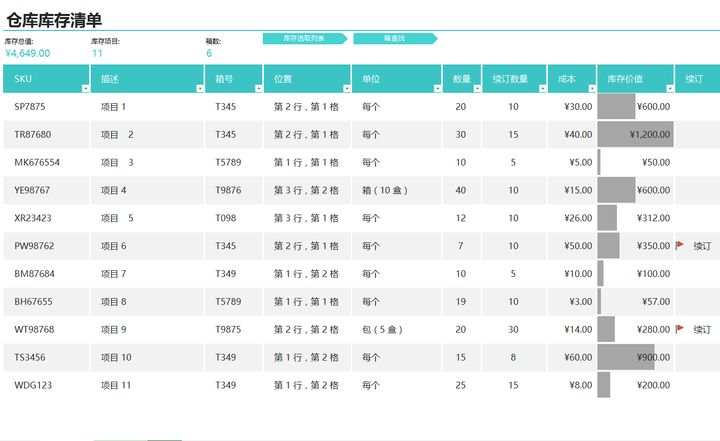Open the 数量 column filter dropdown
The height and width of the screenshot is (441, 720).
(x=477, y=88)
